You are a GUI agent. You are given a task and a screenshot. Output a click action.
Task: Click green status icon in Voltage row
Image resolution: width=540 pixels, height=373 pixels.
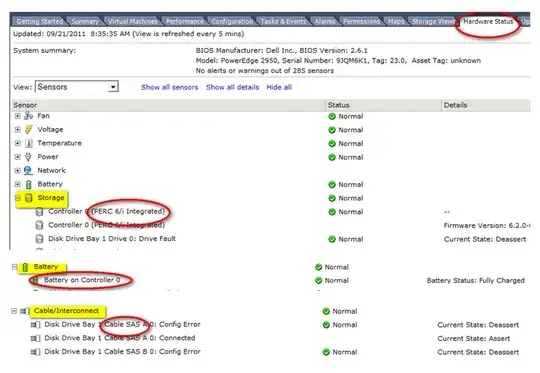tap(332, 130)
